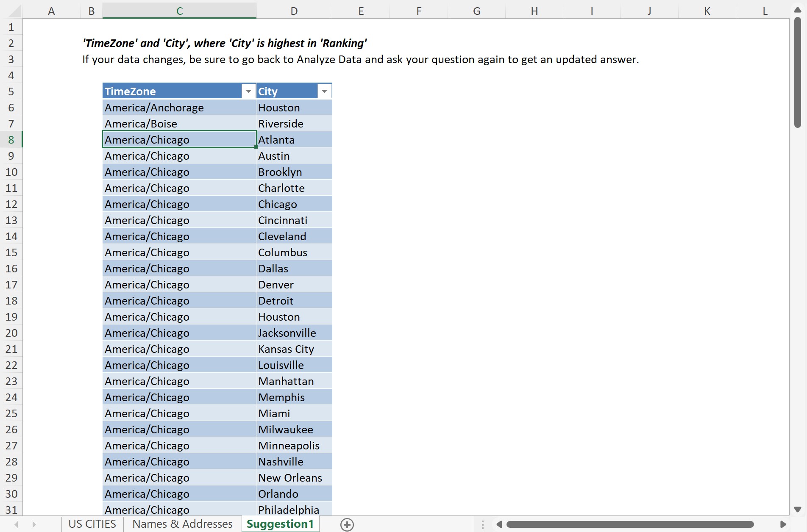
Task: Select column C by clicking its header
Action: (179, 11)
